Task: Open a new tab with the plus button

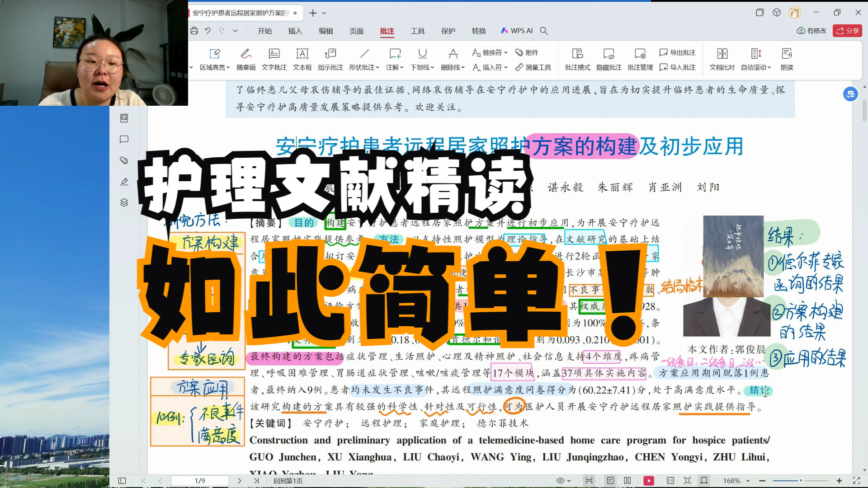Action: [313, 13]
